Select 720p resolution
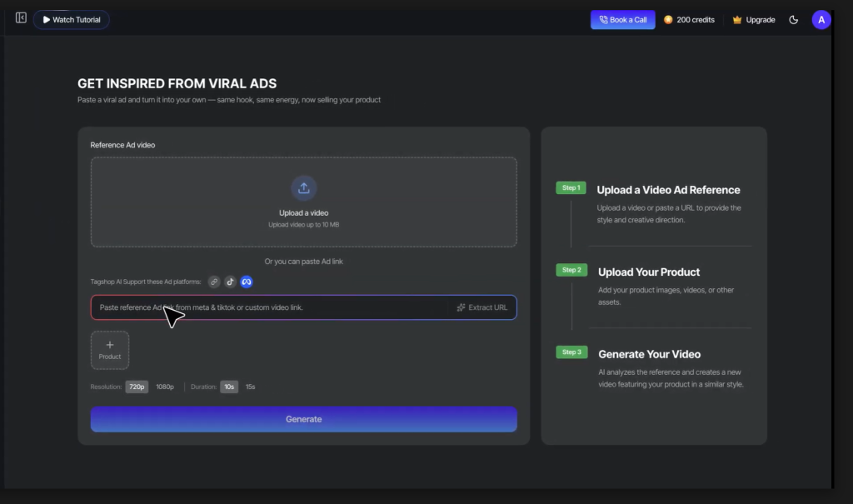This screenshot has height=504, width=853. pyautogui.click(x=137, y=387)
